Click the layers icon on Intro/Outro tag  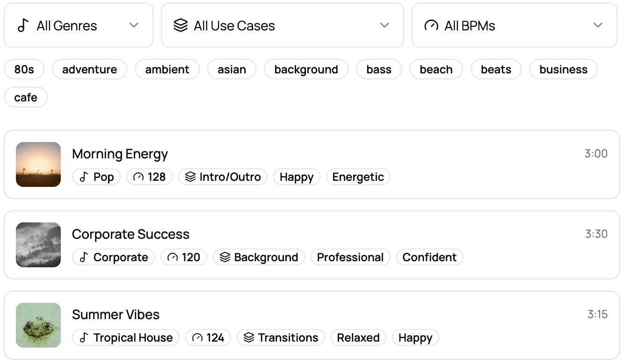tap(190, 177)
